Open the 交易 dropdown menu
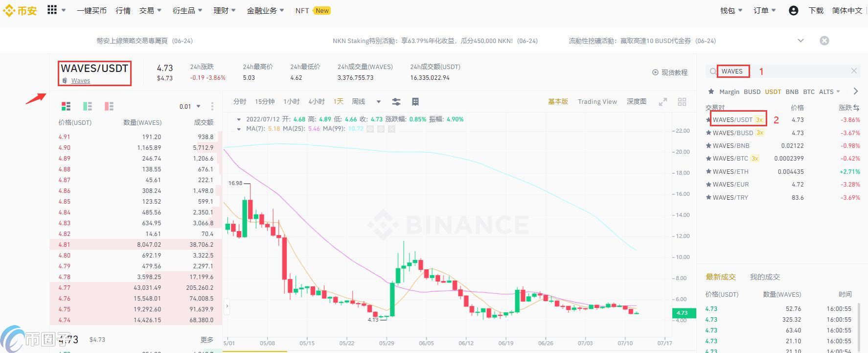868x353 pixels. (150, 10)
